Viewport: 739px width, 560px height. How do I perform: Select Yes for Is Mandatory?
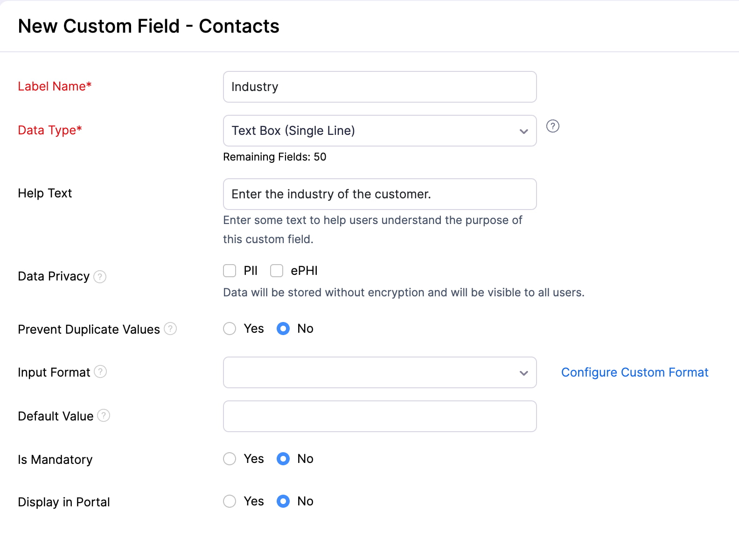pos(230,459)
